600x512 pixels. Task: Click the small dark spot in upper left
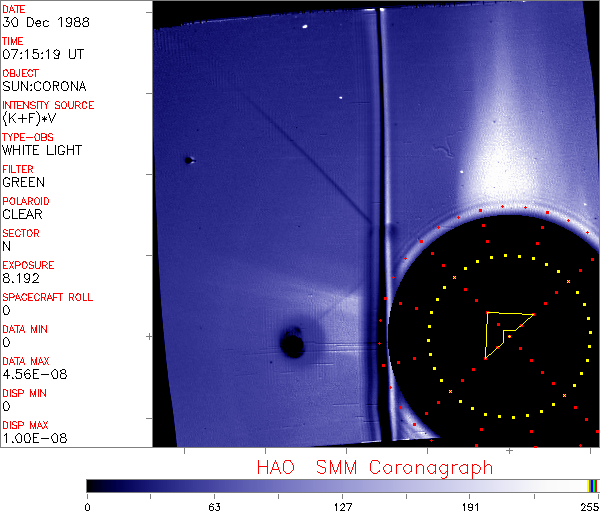pyautogui.click(x=188, y=160)
